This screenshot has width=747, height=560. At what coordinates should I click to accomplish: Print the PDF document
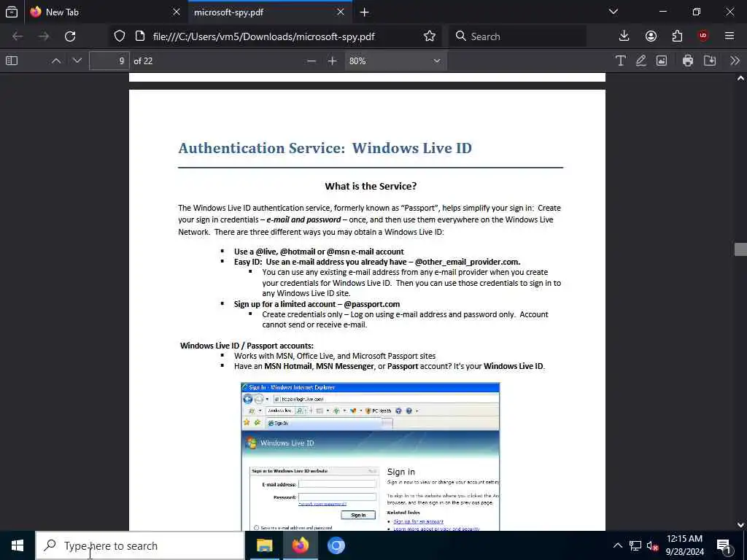pos(687,61)
